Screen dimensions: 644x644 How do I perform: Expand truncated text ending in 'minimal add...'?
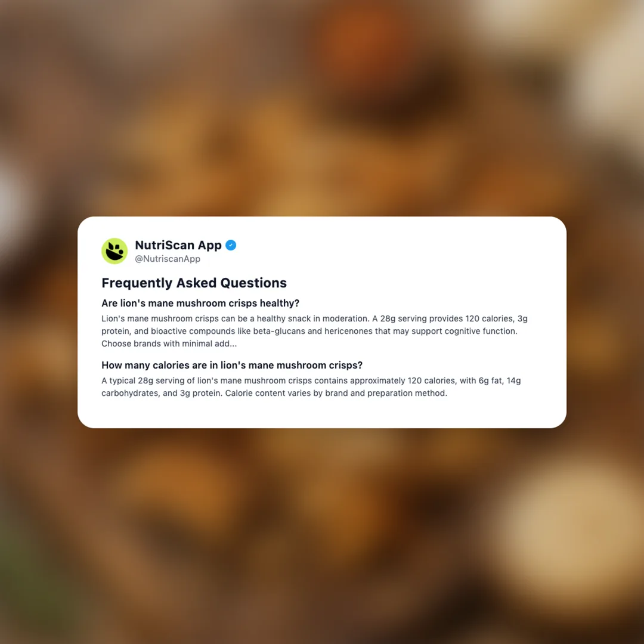(x=169, y=344)
